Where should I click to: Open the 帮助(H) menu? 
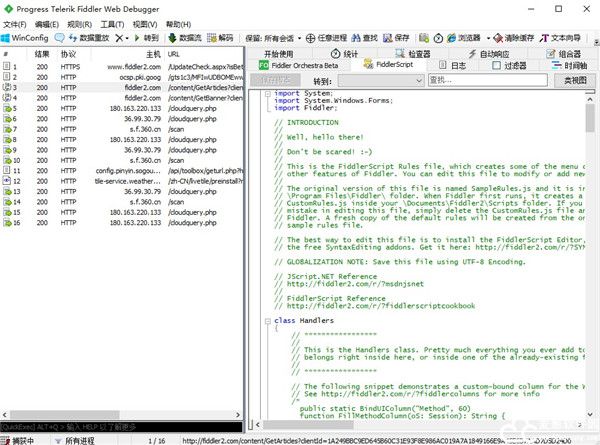[178, 24]
